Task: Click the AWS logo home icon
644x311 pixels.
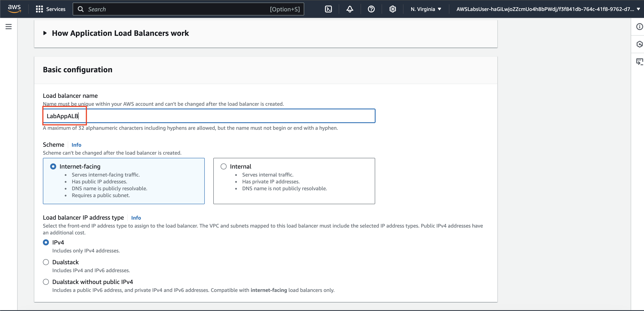Action: tap(14, 9)
